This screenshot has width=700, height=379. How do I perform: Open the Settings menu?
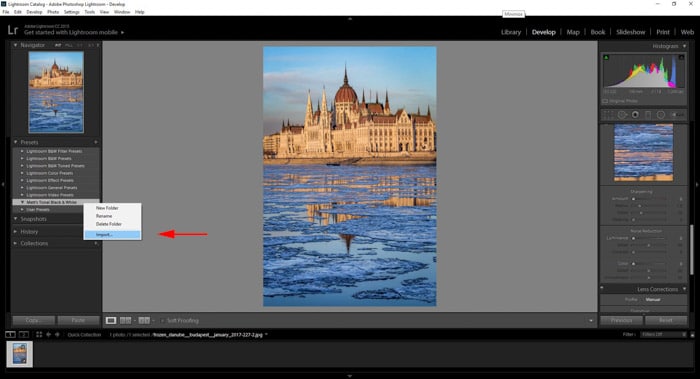pyautogui.click(x=71, y=12)
